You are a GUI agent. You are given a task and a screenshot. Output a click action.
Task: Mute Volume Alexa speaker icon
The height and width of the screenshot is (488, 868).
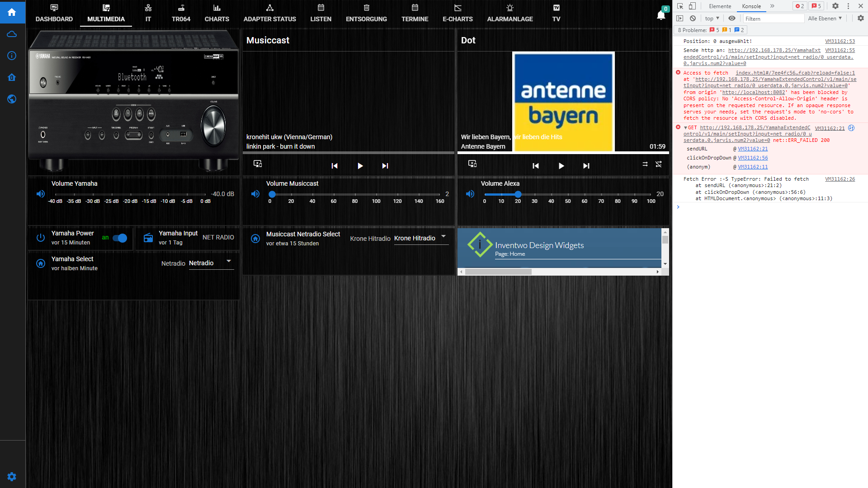pos(470,194)
